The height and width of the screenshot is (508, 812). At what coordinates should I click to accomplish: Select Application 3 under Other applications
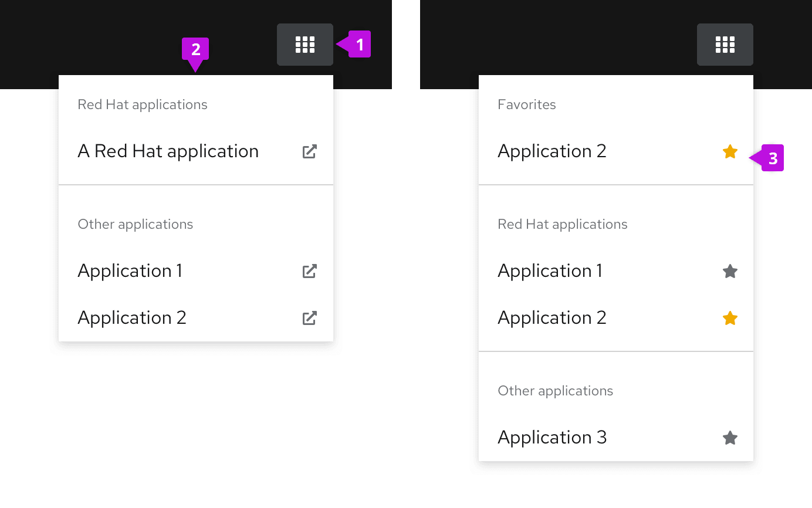click(x=552, y=438)
